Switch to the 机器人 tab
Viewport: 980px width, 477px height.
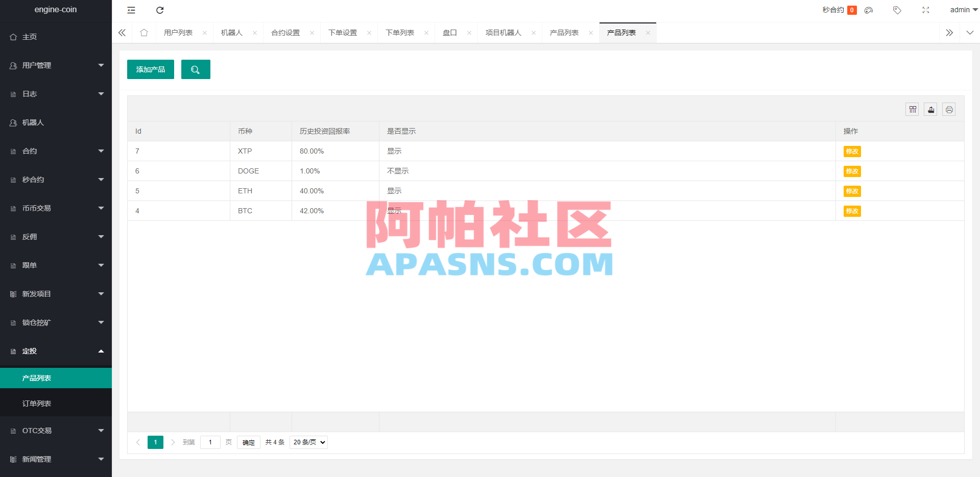pos(232,32)
